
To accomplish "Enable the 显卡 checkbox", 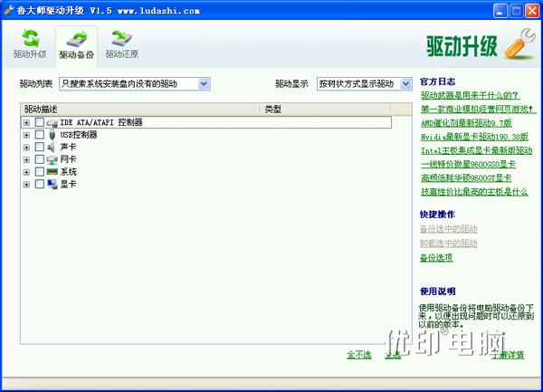I will point(40,184).
